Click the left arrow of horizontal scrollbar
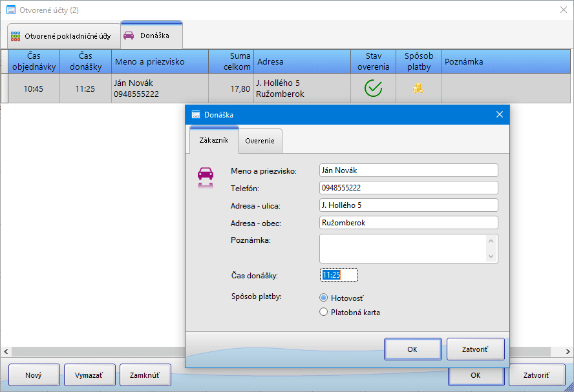This screenshot has width=574, height=392. pyautogui.click(x=6, y=352)
